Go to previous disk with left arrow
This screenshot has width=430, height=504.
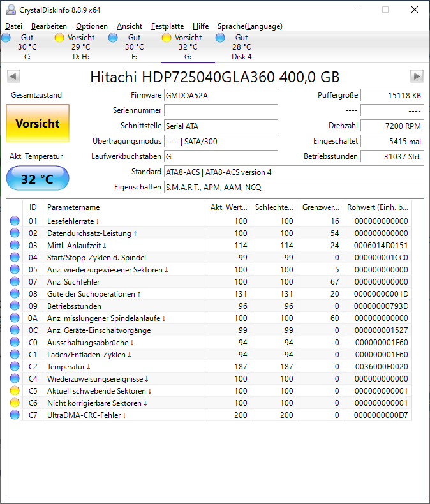coord(13,76)
